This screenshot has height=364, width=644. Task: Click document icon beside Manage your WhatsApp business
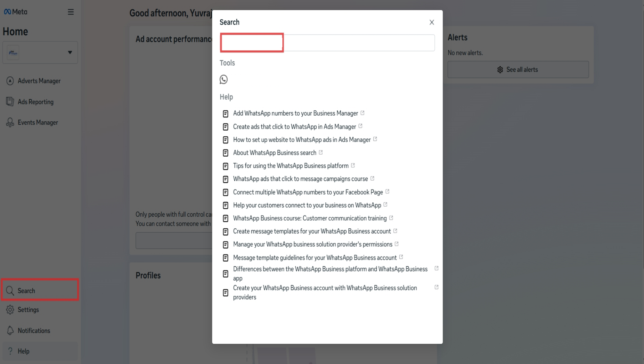pos(225,245)
